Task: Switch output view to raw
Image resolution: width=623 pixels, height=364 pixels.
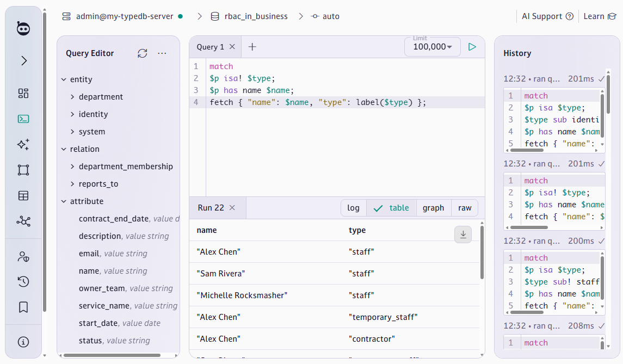Action: (465, 208)
